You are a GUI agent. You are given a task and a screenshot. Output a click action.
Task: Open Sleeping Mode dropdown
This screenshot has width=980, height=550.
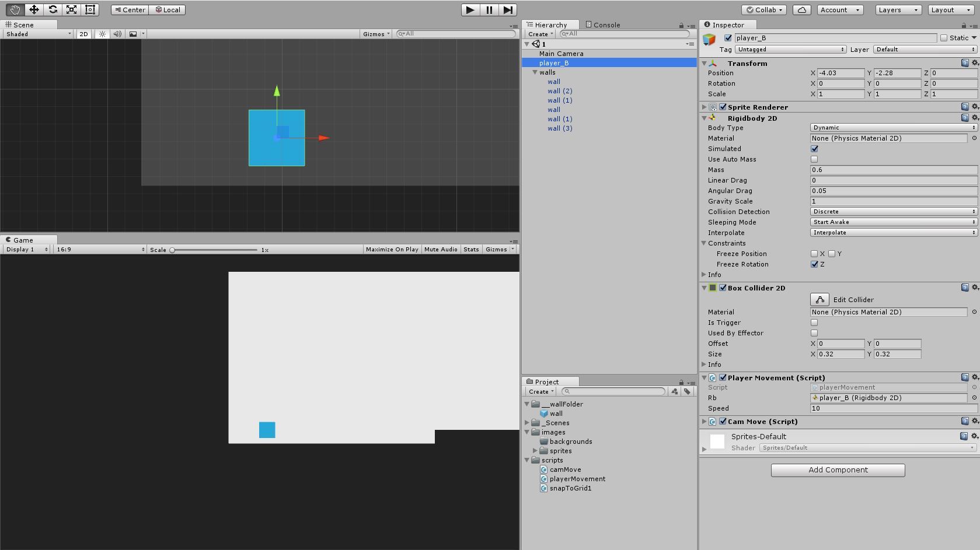(x=894, y=222)
